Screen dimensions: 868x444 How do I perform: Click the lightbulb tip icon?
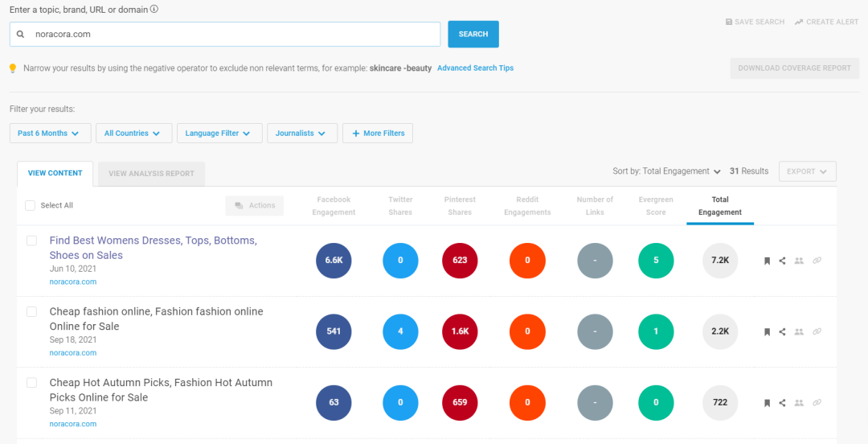coord(13,68)
